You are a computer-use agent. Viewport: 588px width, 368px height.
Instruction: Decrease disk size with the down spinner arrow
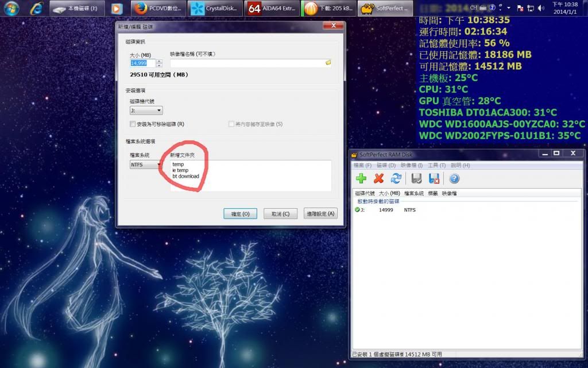pyautogui.click(x=159, y=65)
